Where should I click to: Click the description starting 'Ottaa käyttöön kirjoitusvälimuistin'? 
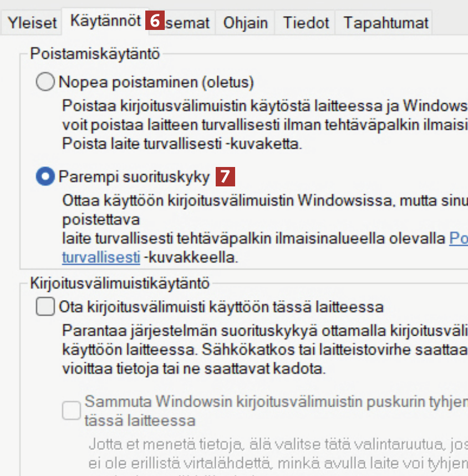[261, 199]
